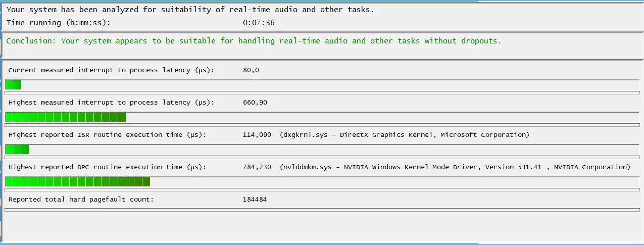The image size is (644, 245).
Task: Select 'Highest reported DPC routine execution time' label
Action: (x=107, y=167)
